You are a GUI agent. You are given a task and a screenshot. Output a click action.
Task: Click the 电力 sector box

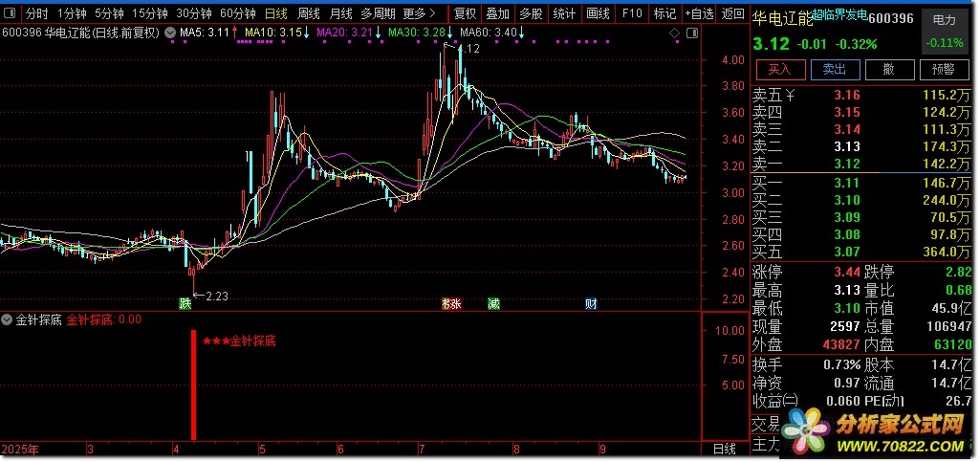pyautogui.click(x=944, y=32)
